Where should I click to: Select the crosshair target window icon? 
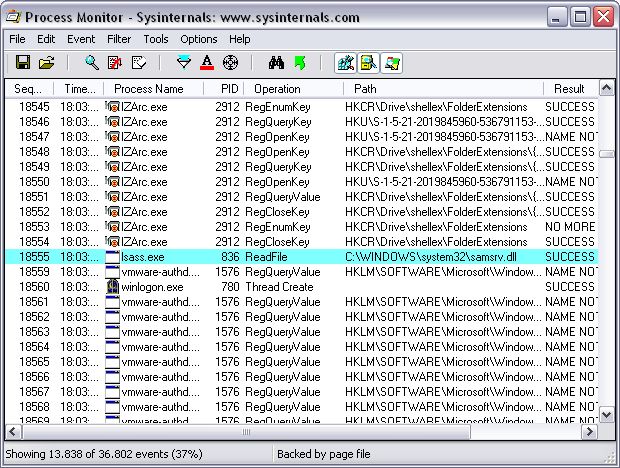coord(231,63)
